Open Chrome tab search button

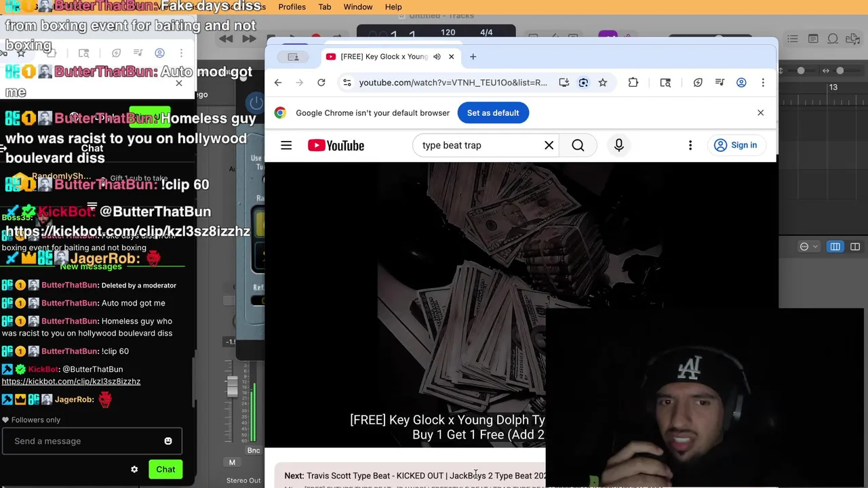(x=293, y=57)
